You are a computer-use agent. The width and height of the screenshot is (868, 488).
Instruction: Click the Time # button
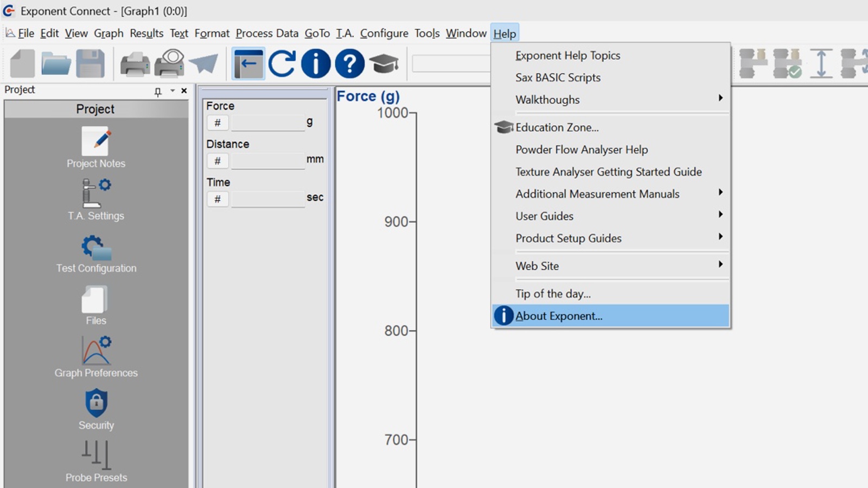tap(218, 199)
